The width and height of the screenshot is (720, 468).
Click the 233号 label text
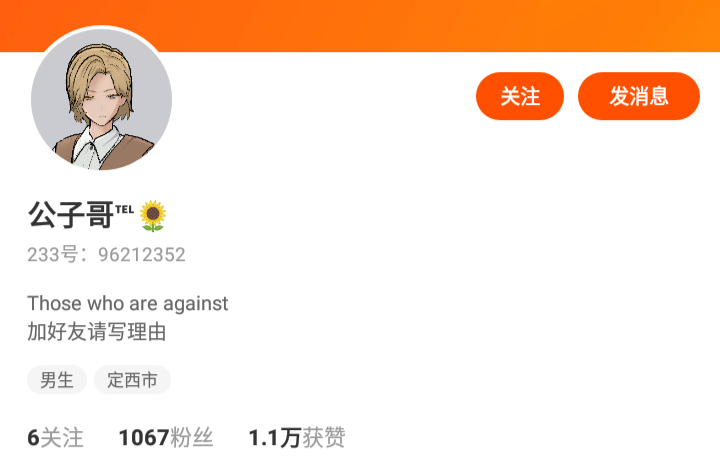52,255
